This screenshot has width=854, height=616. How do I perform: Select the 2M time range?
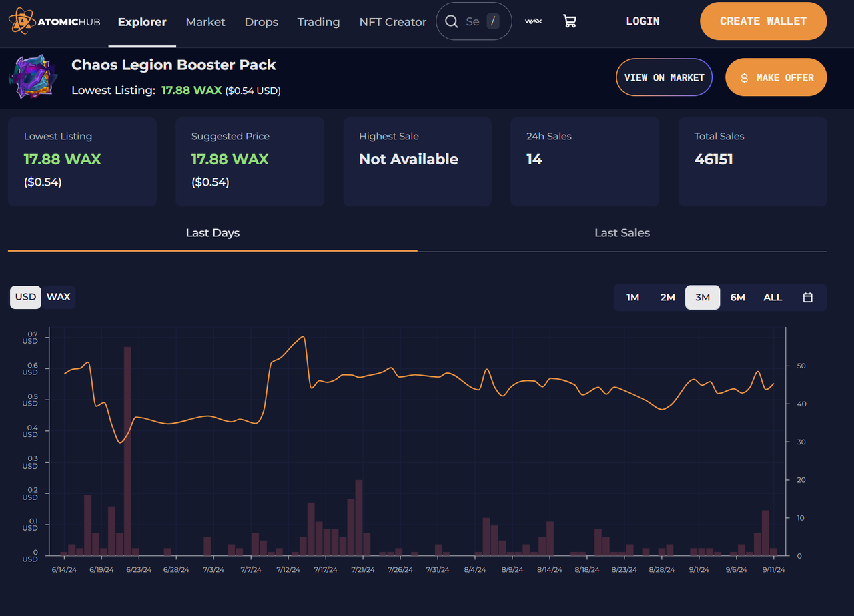coord(667,298)
